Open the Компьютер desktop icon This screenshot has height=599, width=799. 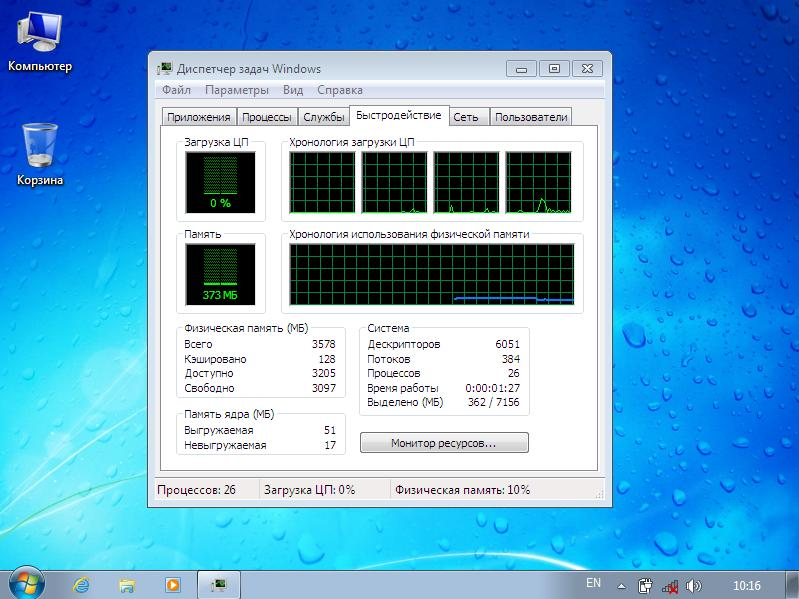(x=39, y=37)
